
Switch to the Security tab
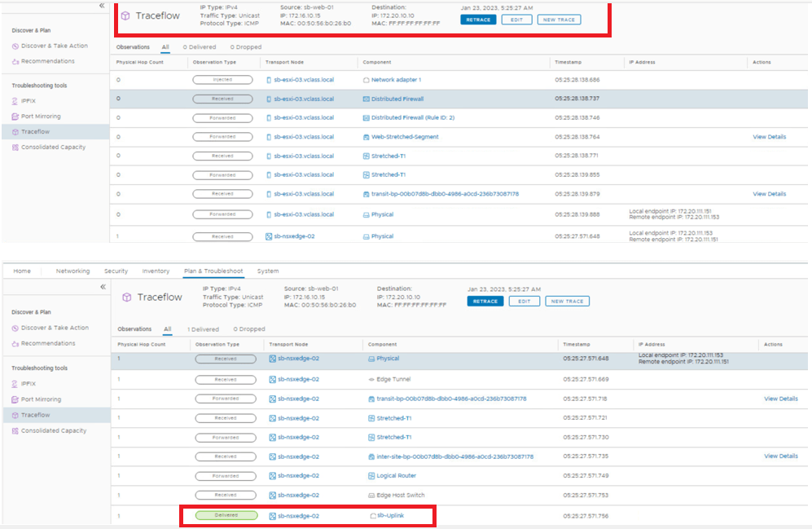point(116,271)
